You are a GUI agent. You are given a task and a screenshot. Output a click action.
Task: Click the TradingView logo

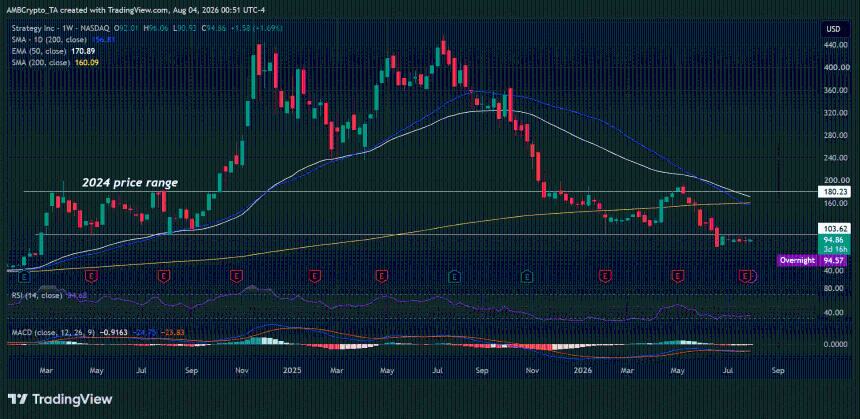point(60,399)
